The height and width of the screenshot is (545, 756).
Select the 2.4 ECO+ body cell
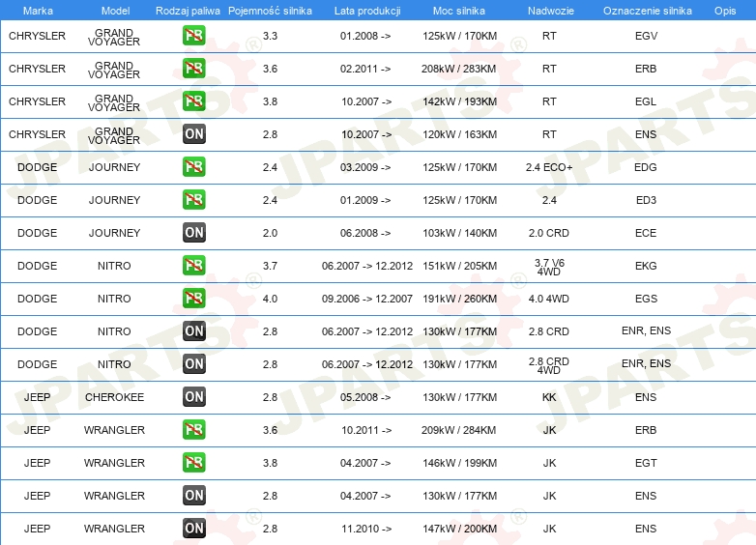(x=549, y=167)
